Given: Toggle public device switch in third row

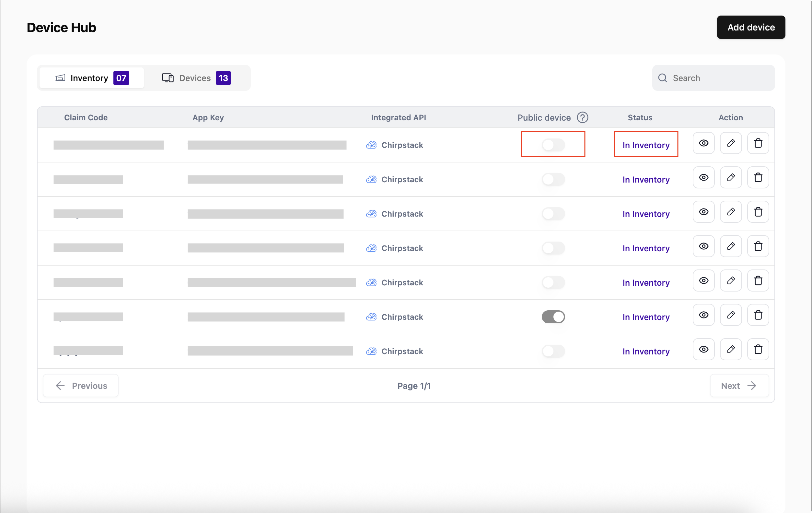Looking at the screenshot, I should click(x=553, y=214).
